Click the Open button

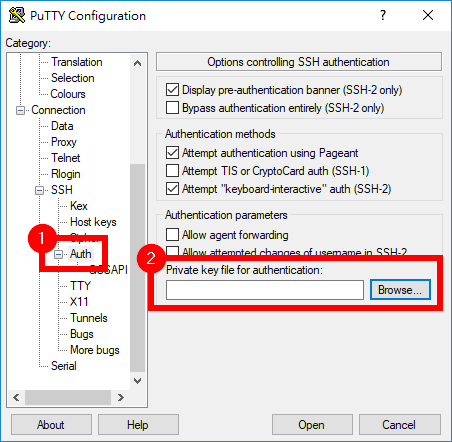pos(312,425)
